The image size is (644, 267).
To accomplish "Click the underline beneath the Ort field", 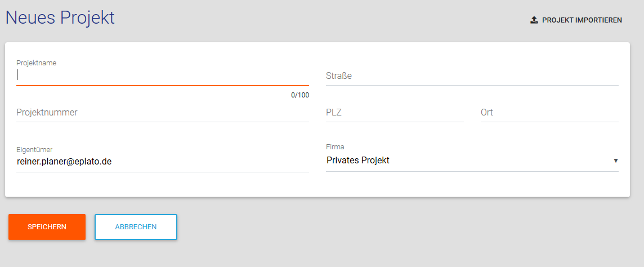I will 549,122.
